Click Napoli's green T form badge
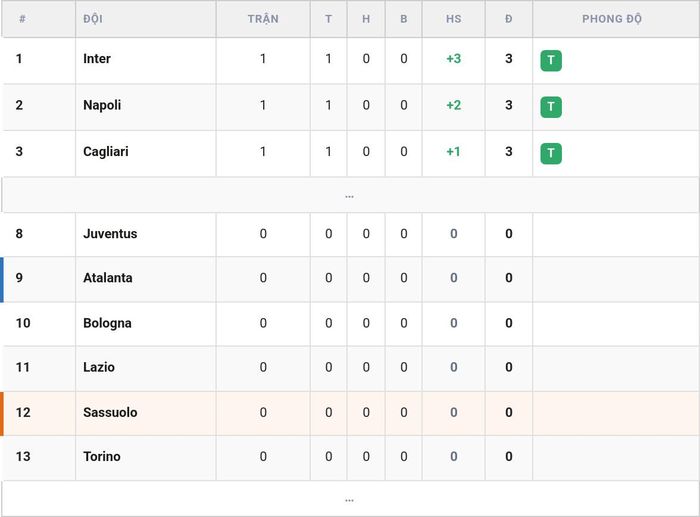Image resolution: width=700 pixels, height=517 pixels. click(551, 107)
